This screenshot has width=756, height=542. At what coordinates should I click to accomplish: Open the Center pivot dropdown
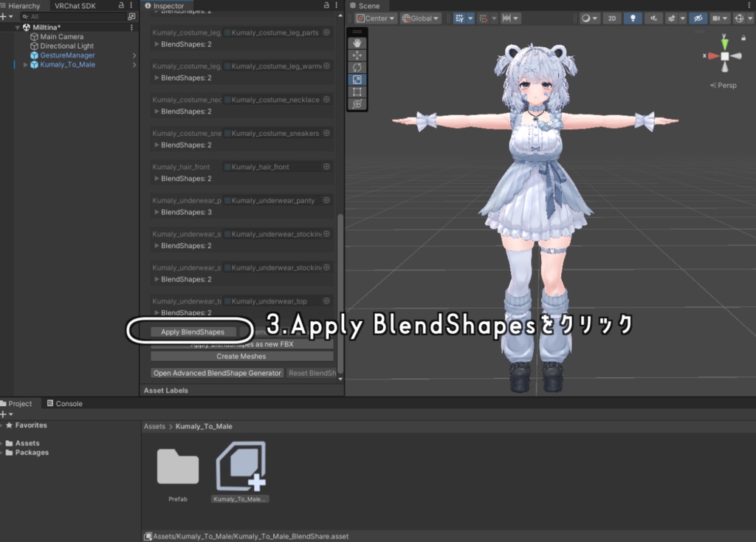pyautogui.click(x=376, y=18)
